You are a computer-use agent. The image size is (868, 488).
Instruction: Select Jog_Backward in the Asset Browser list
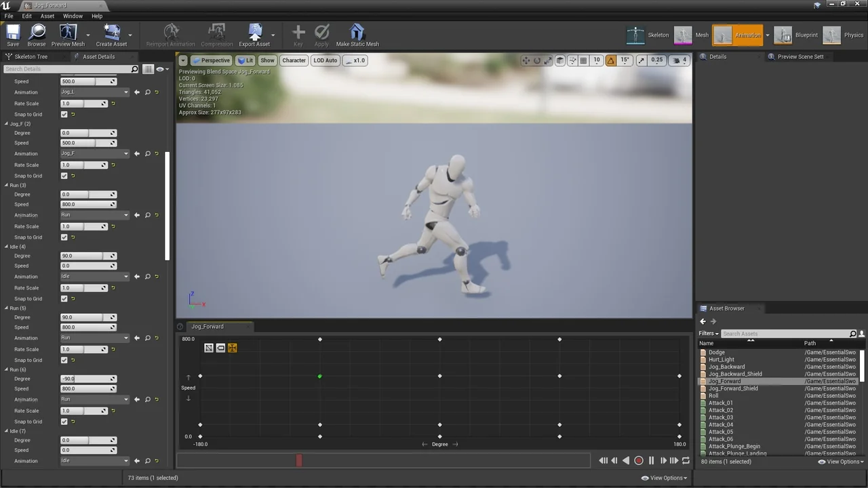pos(726,366)
